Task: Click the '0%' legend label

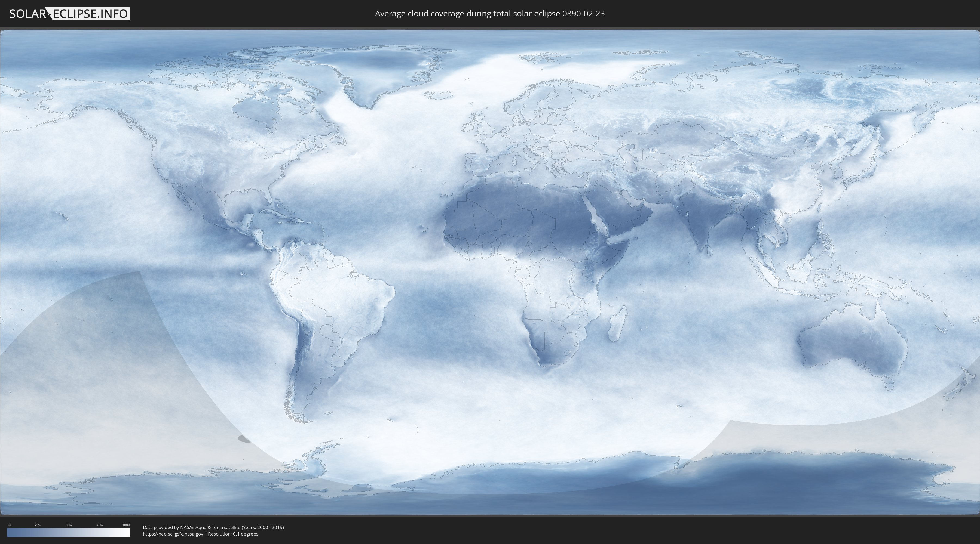Action: (x=9, y=525)
